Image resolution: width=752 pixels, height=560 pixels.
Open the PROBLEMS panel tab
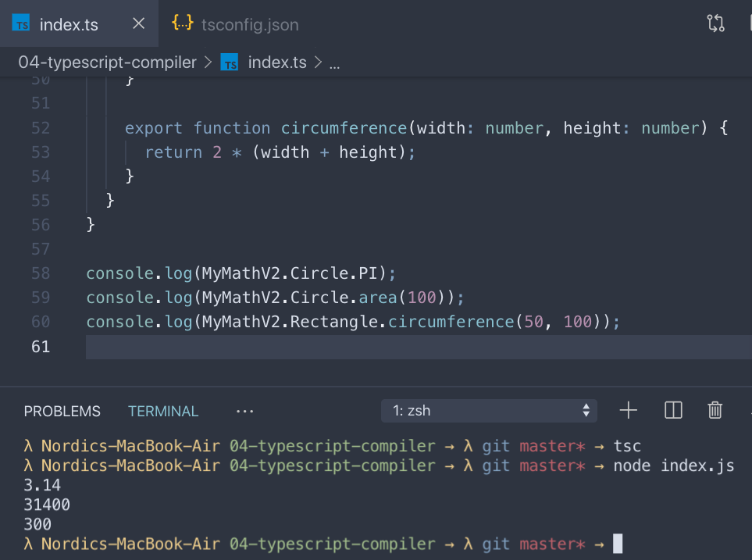62,412
